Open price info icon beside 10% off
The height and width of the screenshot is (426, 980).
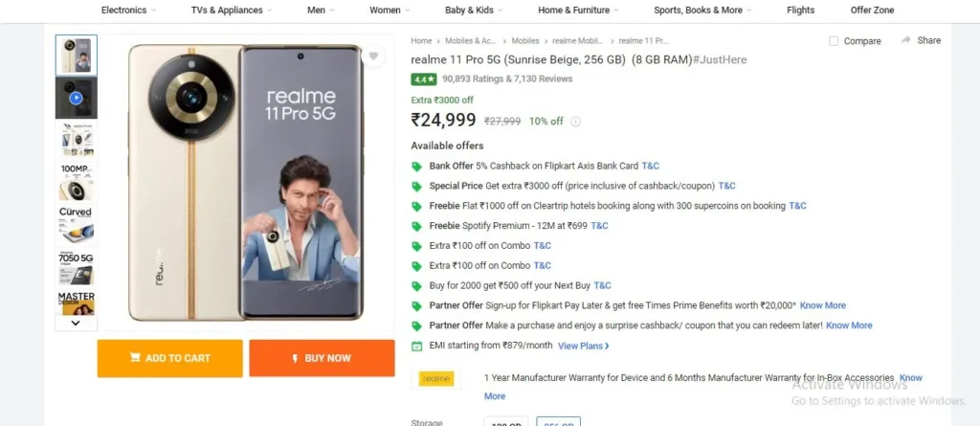pyautogui.click(x=575, y=122)
